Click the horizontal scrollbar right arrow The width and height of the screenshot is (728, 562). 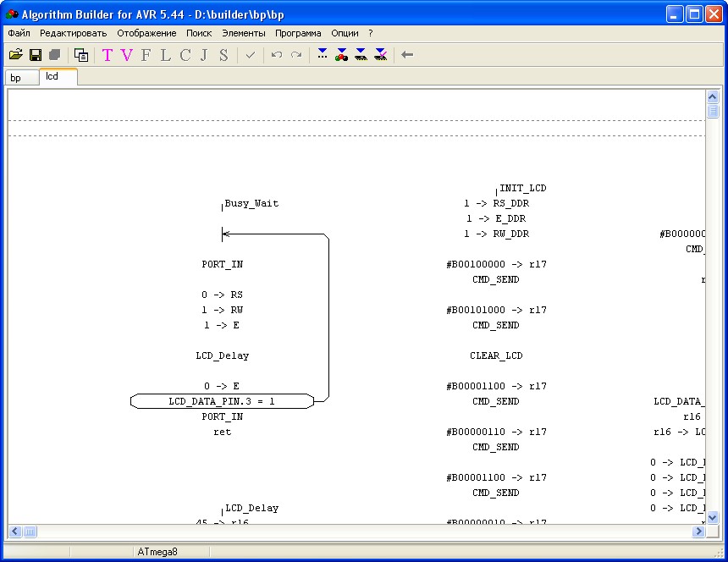pos(698,532)
